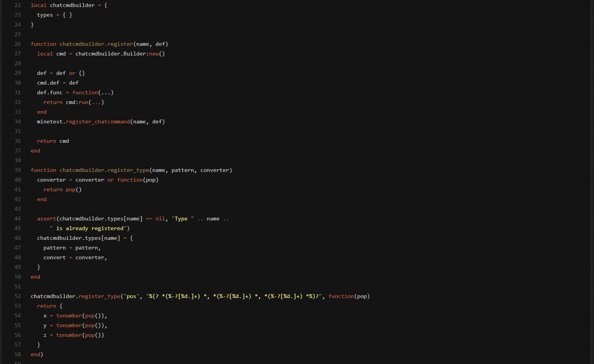
Task: Place cursor on minetest.register_chatcommand call
Action: click(97, 121)
